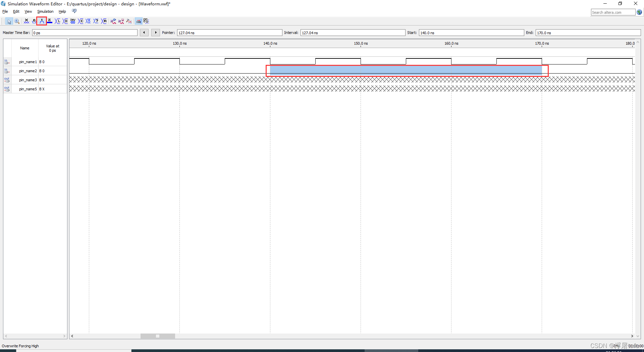Open the Simulation menu
This screenshot has width=644, height=352.
[x=45, y=11]
